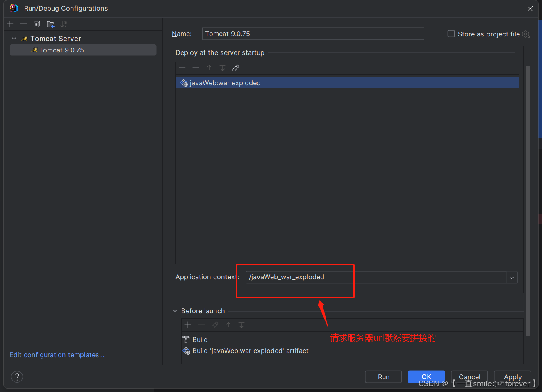542x392 pixels.
Task: Add new configuration with plus icon
Action: [x=10, y=24]
